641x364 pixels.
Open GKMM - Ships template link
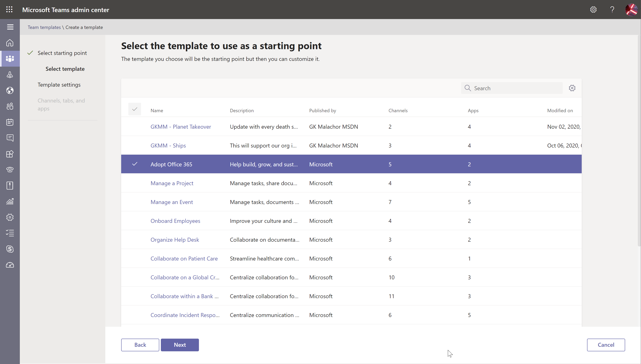click(x=168, y=146)
